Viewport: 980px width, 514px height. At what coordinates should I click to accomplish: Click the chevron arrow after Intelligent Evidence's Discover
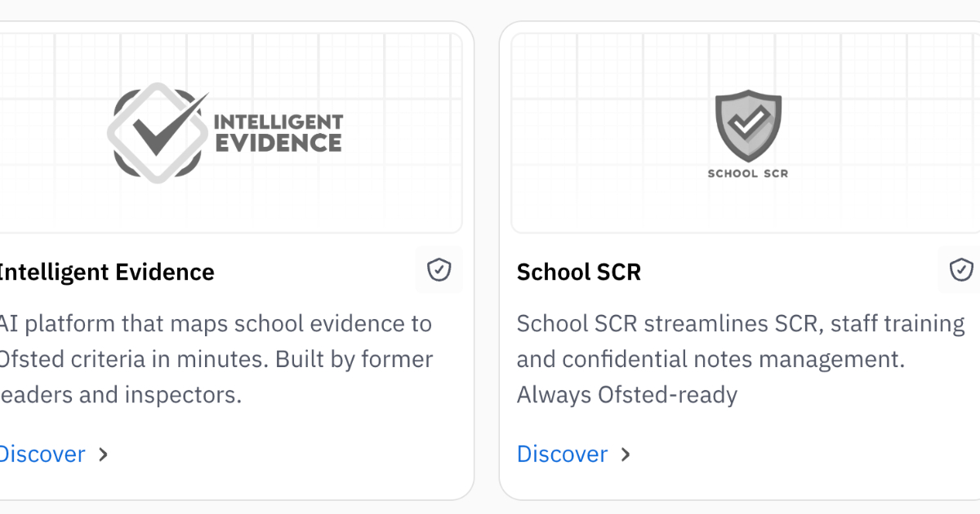pos(103,454)
